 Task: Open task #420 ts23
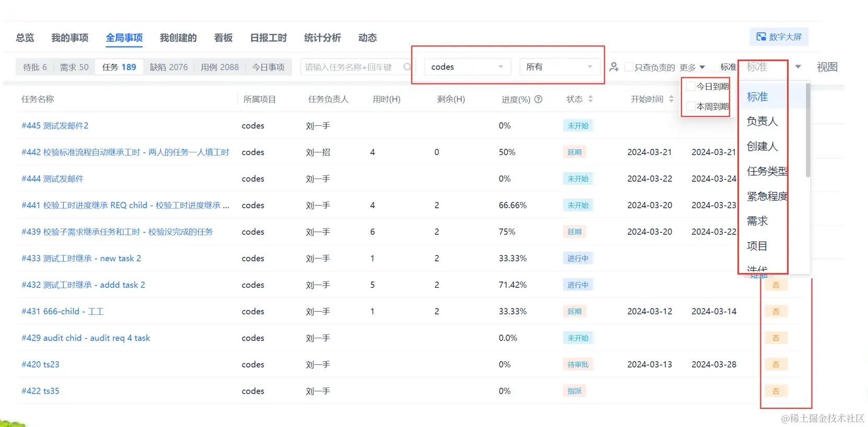[40, 364]
